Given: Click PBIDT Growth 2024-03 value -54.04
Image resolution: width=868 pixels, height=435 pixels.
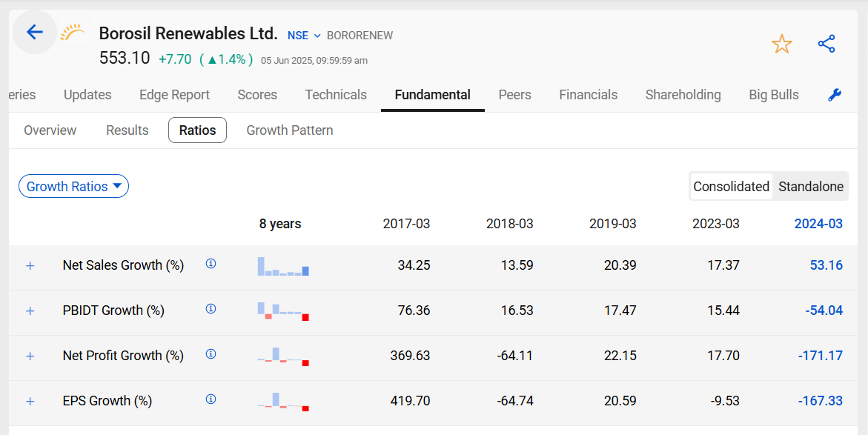Looking at the screenshot, I should tap(824, 311).
